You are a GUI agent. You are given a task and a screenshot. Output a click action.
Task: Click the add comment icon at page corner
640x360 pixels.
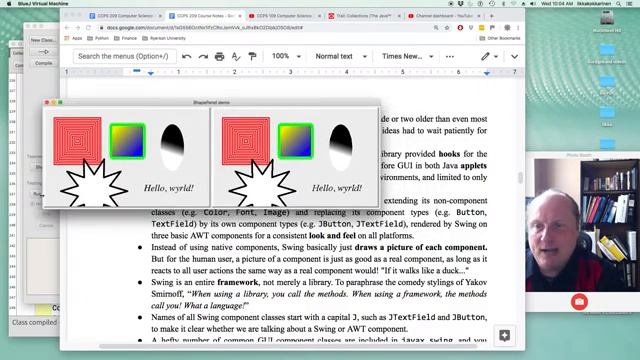504,336
